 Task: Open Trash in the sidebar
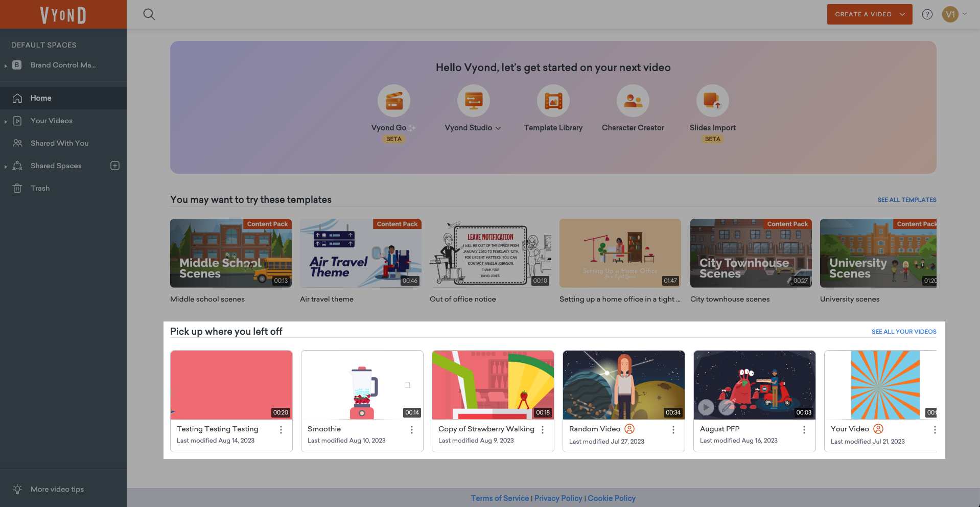(40, 188)
